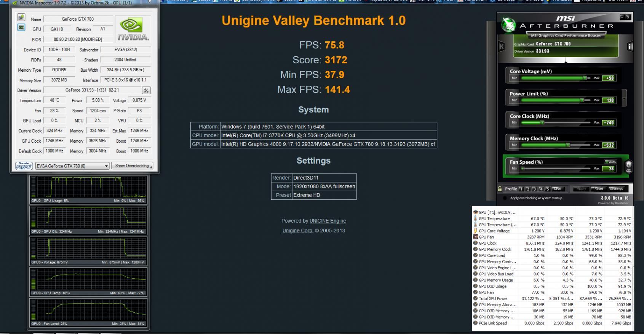
Task: Click PCIe Link Speed gauge icon
Action: (x=475, y=323)
